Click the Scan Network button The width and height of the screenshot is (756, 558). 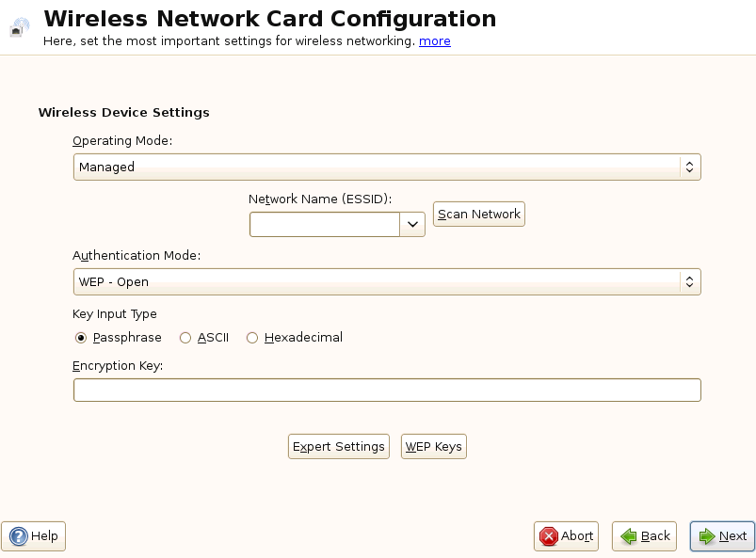tap(478, 215)
